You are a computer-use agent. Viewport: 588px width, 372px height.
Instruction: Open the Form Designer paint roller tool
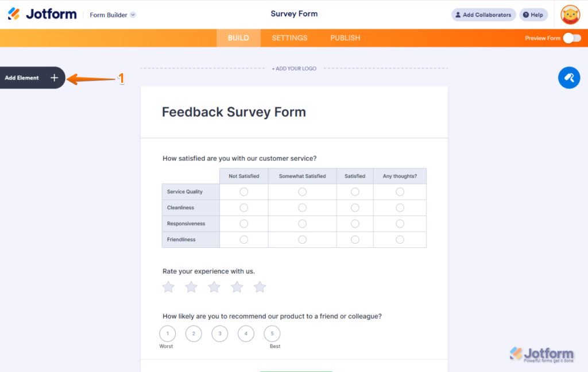(x=569, y=78)
